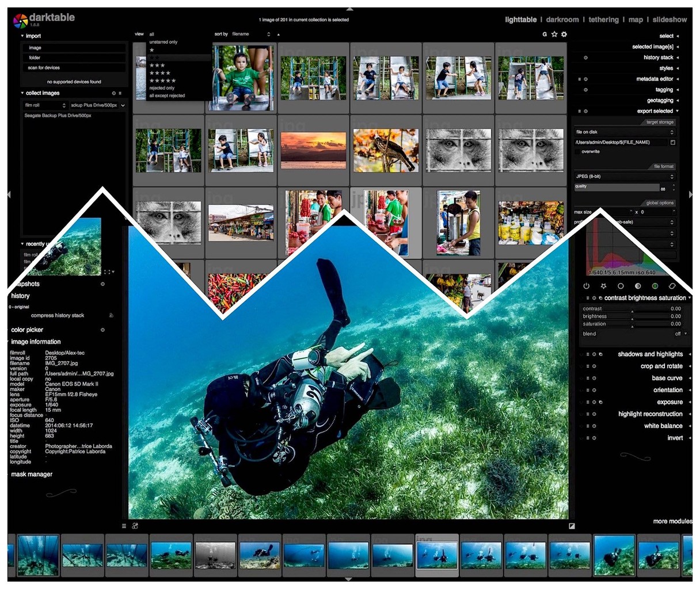Switch to map view
700x589 pixels.
pos(636,20)
